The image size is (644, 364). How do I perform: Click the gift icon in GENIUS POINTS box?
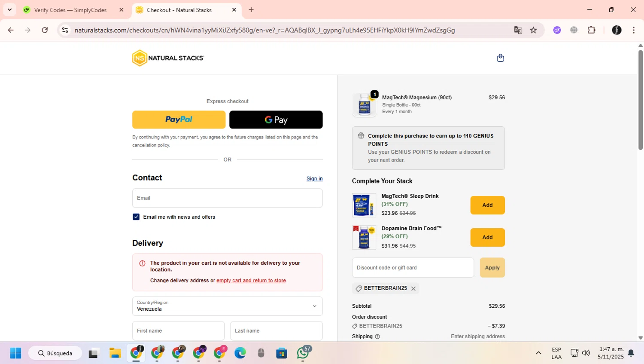tap(361, 136)
